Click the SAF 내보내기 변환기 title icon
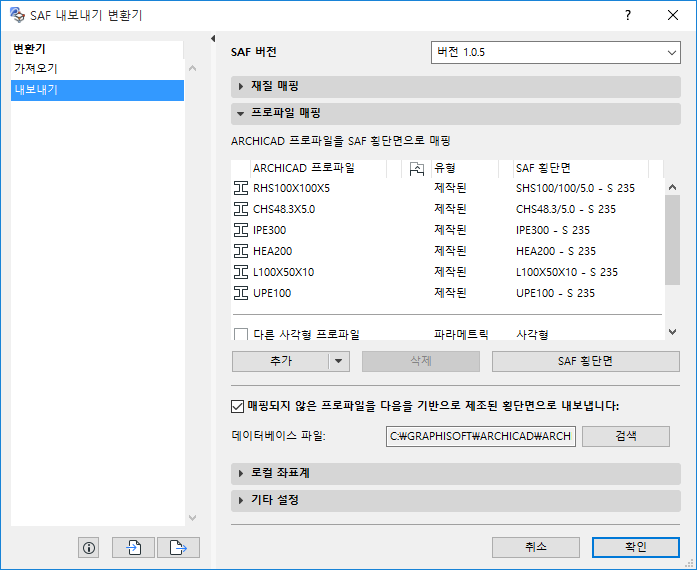This screenshot has width=697, height=570. click(x=17, y=15)
